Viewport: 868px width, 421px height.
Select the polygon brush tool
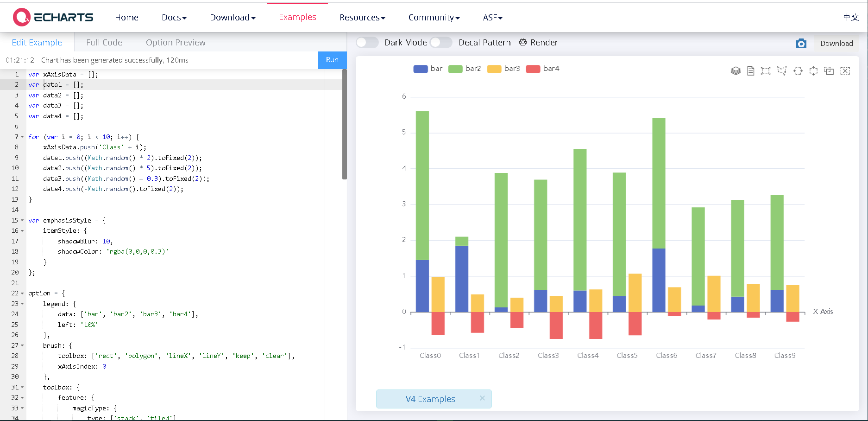[782, 71]
